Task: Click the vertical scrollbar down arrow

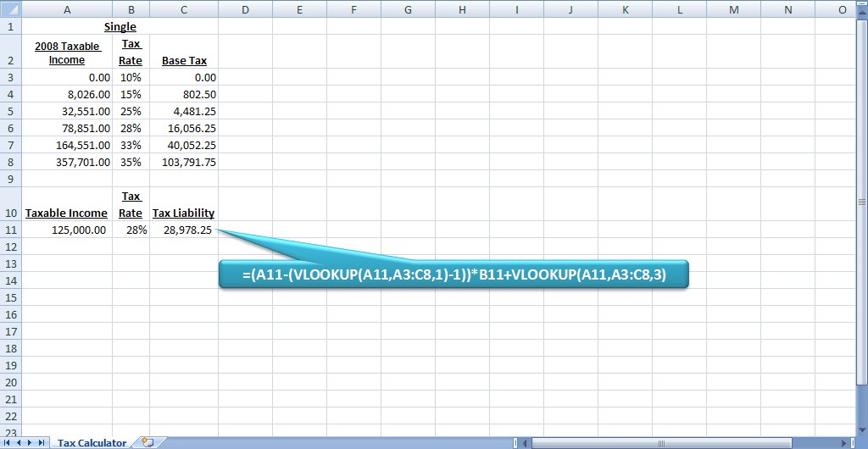Action: pyautogui.click(x=862, y=431)
